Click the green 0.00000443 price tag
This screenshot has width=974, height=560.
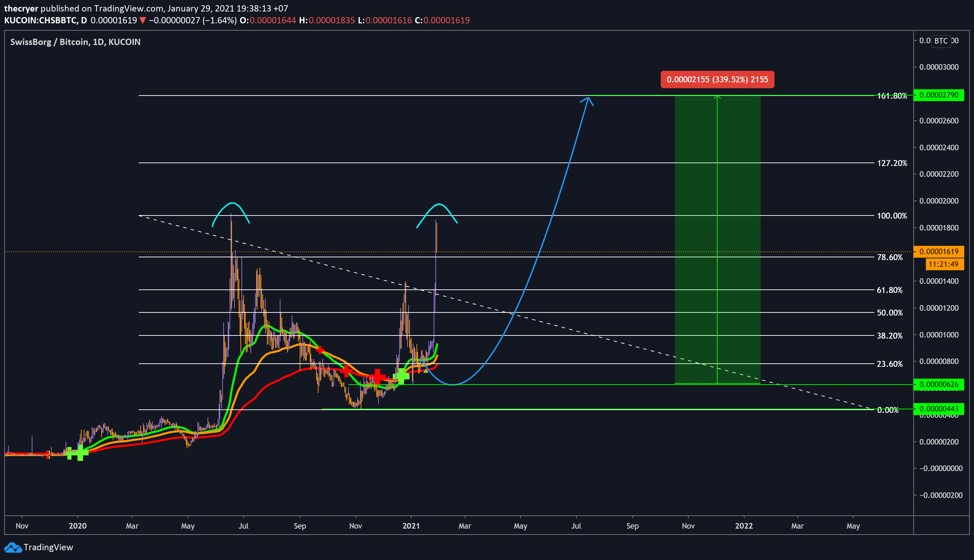pos(939,408)
